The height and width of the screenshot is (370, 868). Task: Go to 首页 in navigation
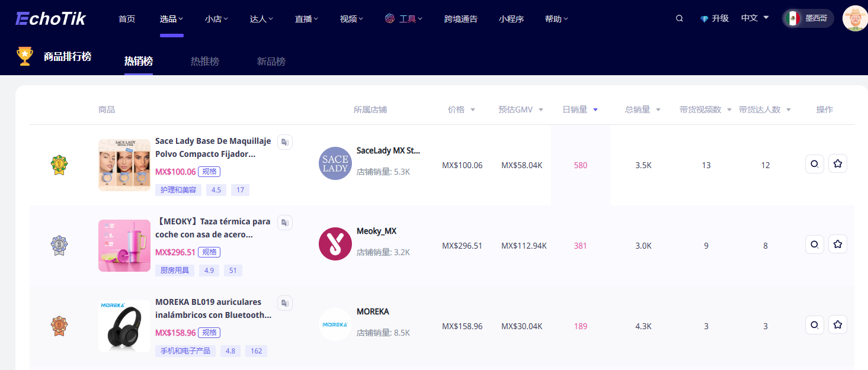click(x=127, y=19)
